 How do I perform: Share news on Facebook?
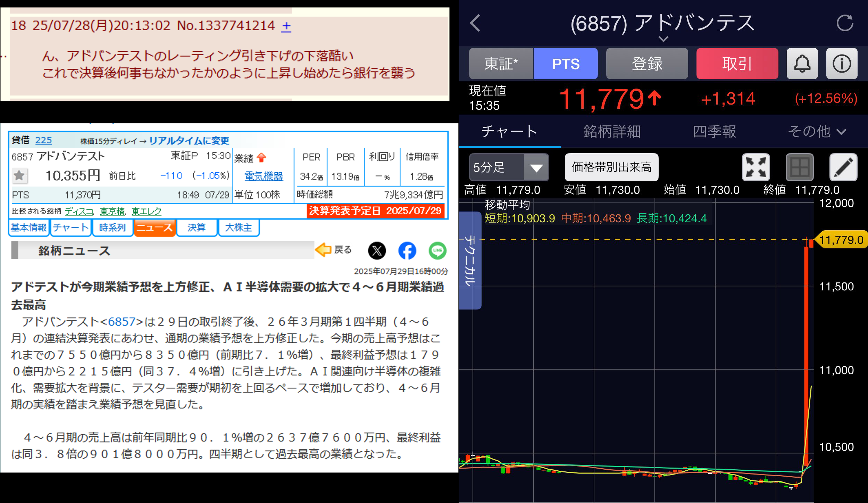[407, 250]
